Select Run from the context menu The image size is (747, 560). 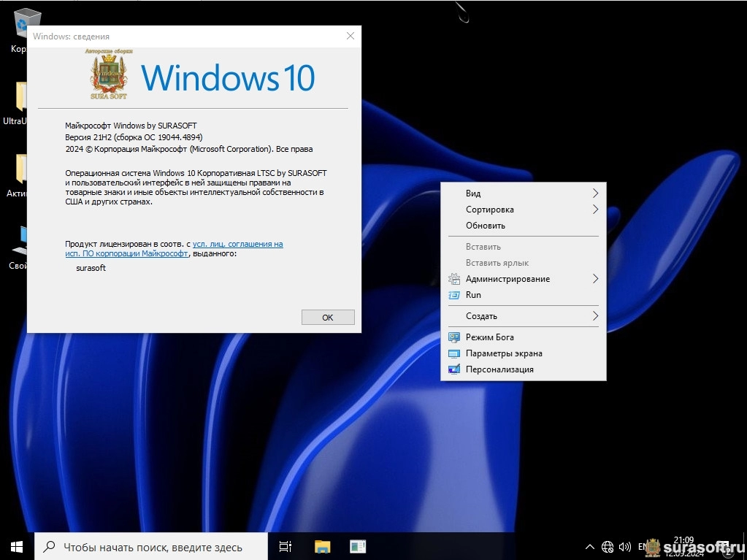click(x=473, y=295)
